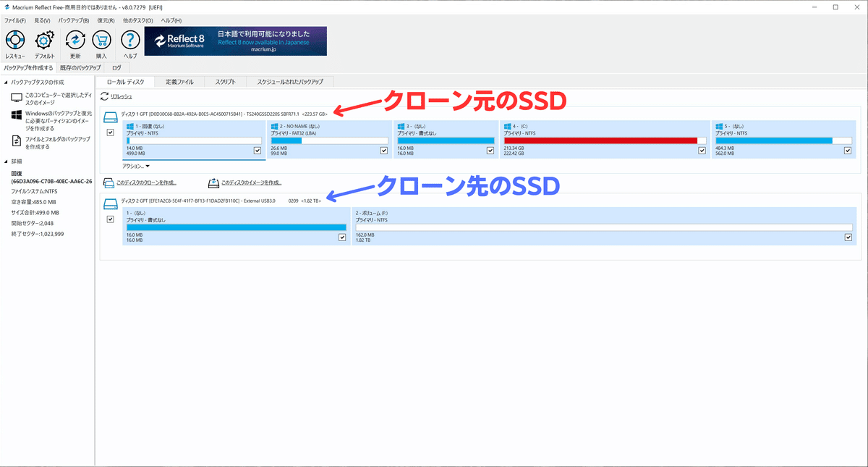Click the clone disk icon
The height and width of the screenshot is (467, 868).
click(x=109, y=182)
